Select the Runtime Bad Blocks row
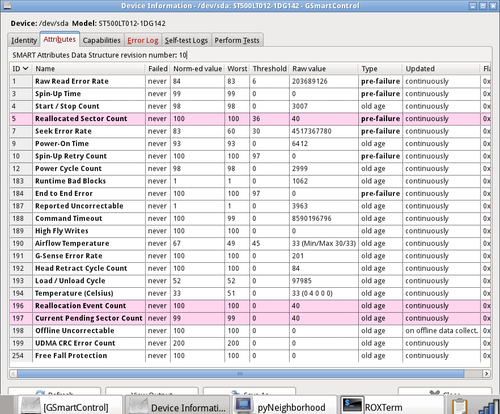 point(250,181)
